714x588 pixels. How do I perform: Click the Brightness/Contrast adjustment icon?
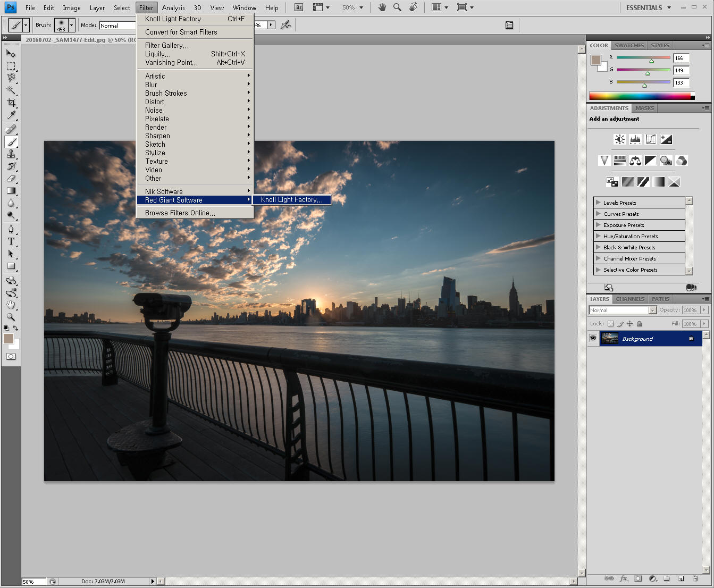click(619, 139)
